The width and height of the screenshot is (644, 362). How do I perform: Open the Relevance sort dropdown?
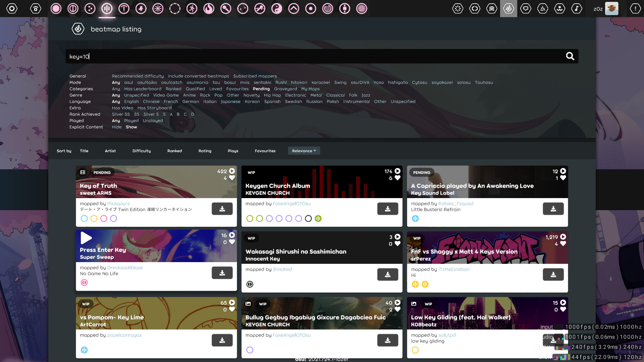304,150
